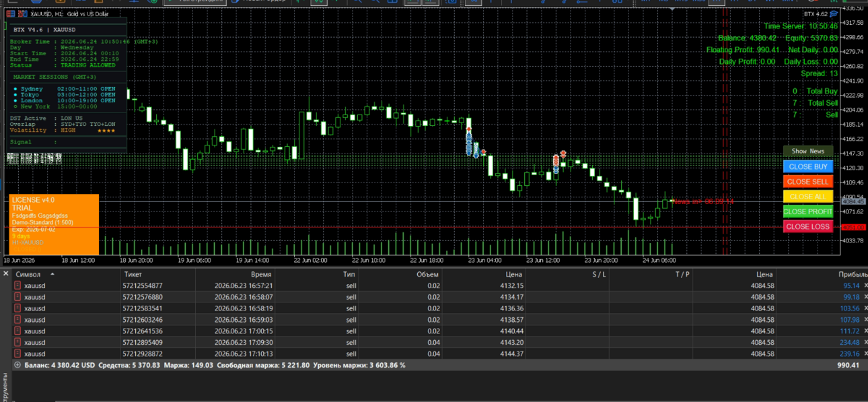Click the yellow CLOSE ALL button
This screenshot has height=402, width=868.
807,197
